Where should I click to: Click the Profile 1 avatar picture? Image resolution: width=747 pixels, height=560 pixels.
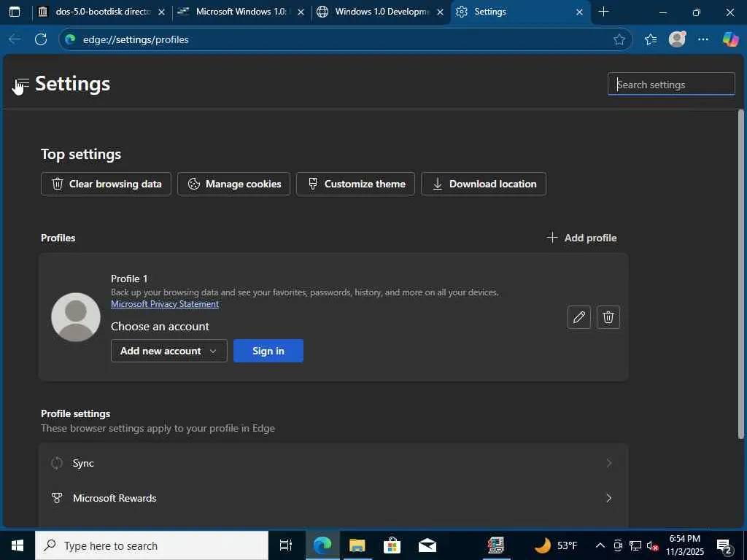[x=76, y=317]
